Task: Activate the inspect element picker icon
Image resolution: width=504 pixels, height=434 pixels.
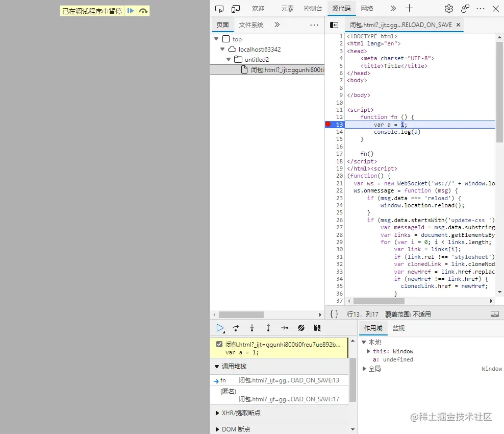Action: pyautogui.click(x=219, y=9)
